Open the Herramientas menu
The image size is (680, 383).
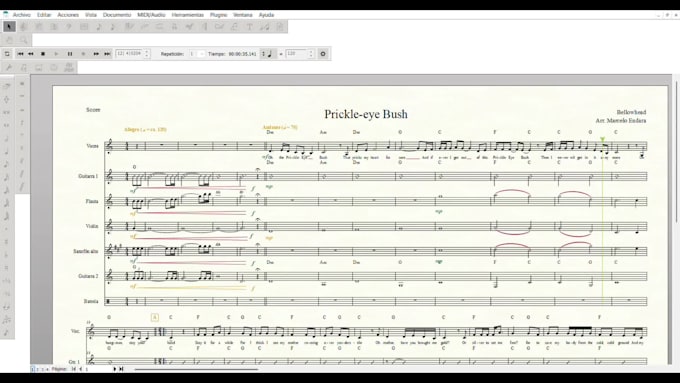pos(187,15)
